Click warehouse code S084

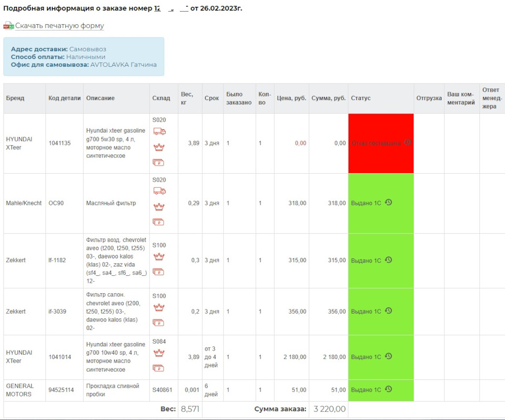click(159, 342)
